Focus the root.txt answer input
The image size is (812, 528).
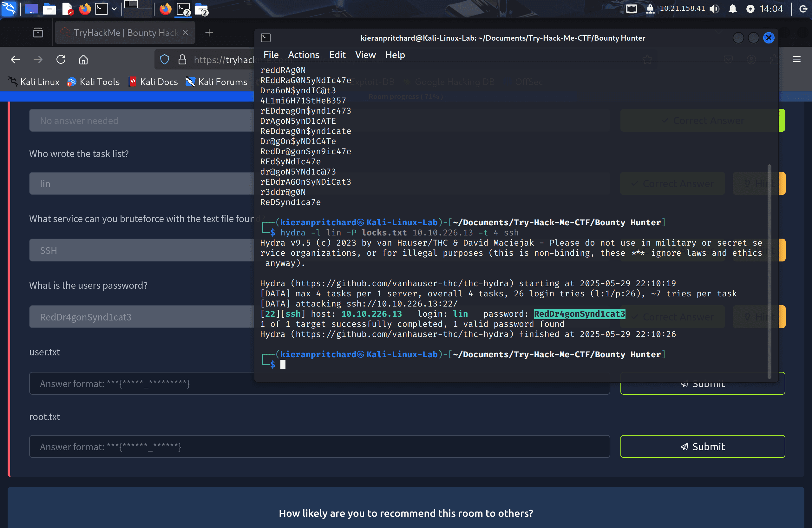(319, 446)
